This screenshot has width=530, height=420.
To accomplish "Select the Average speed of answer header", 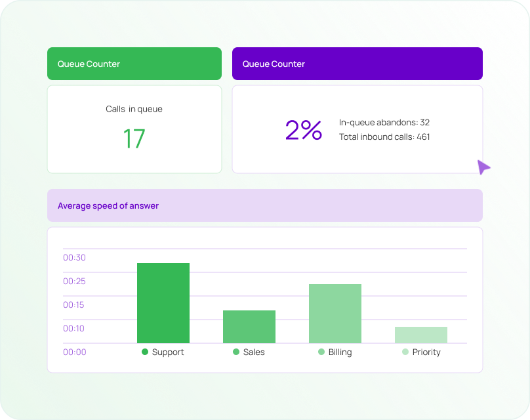I will point(264,205).
